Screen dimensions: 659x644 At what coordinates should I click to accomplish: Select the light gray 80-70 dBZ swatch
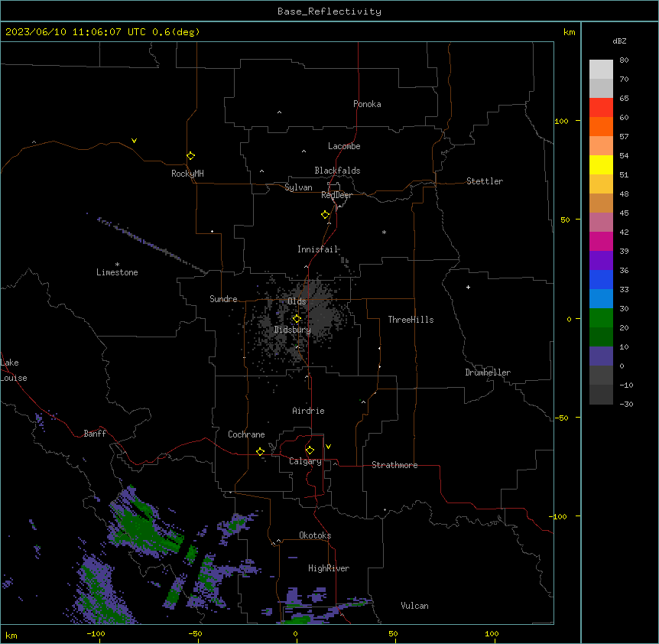pos(601,70)
